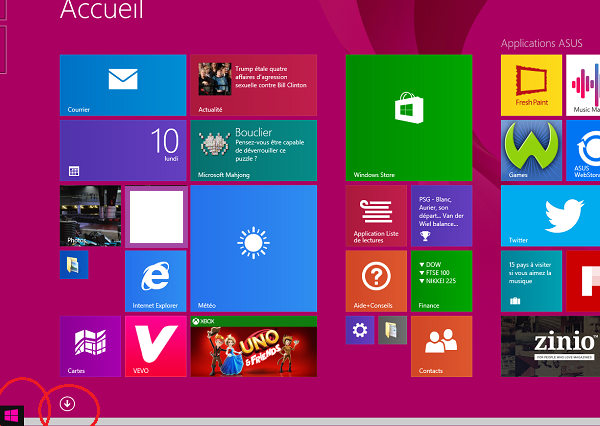Launch the Microsoft Mahjong tile
Viewport: 600px width, 426px height.
coord(253,150)
